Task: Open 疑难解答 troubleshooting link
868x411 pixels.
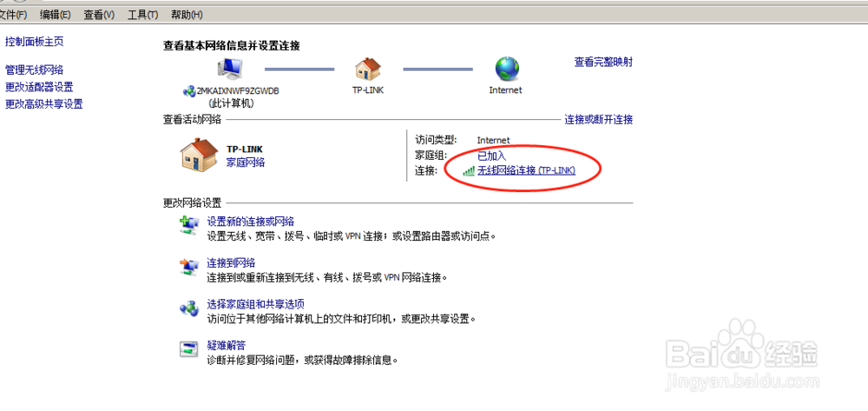Action: (226, 346)
